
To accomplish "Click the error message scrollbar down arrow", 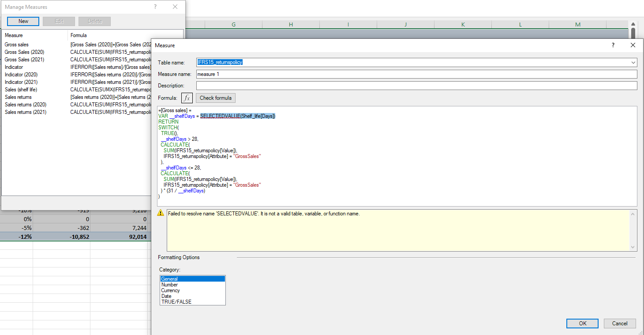I will 633,248.
